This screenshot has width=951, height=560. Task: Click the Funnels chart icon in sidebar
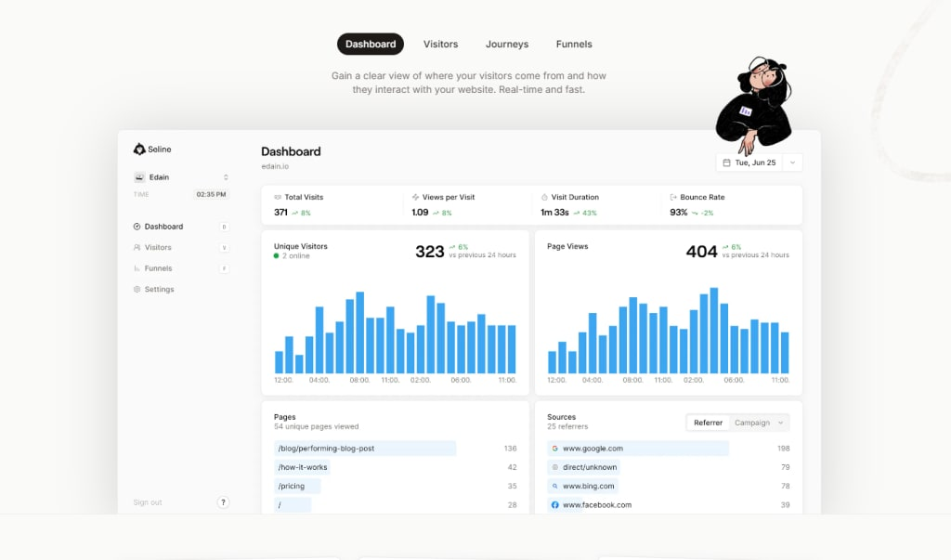(137, 268)
